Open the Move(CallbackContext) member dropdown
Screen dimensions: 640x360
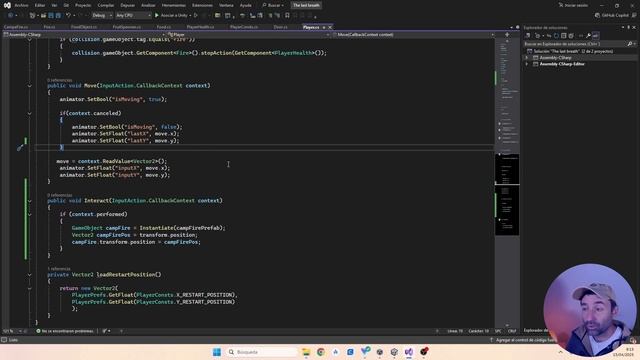pos(413,35)
